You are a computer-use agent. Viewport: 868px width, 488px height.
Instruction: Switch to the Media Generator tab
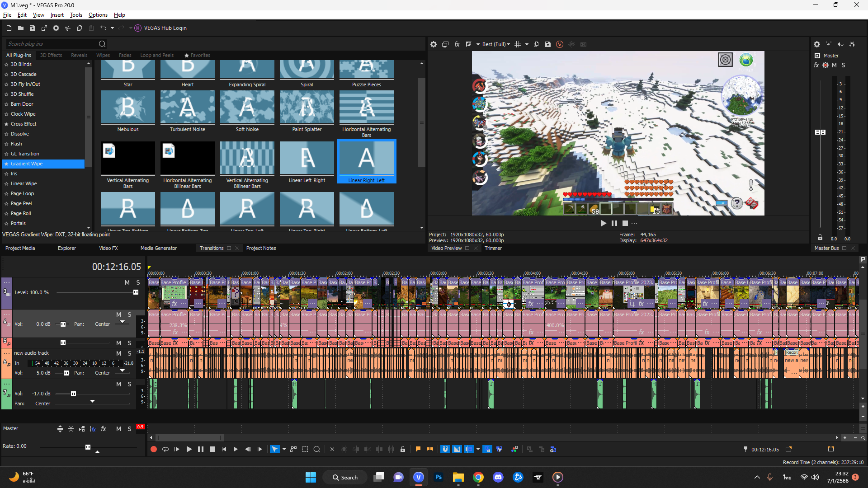pyautogui.click(x=159, y=248)
